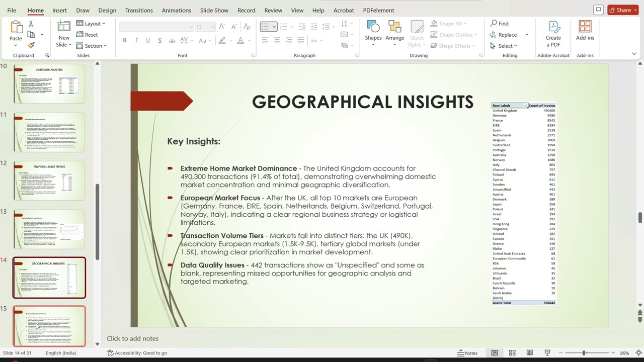Open the Animations tab
The image size is (644, 362).
pyautogui.click(x=177, y=10)
